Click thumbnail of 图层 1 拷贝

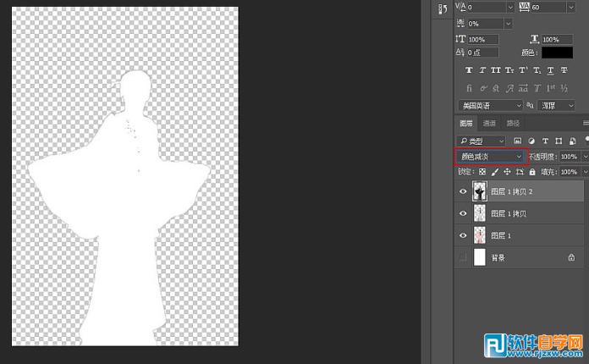[479, 213]
